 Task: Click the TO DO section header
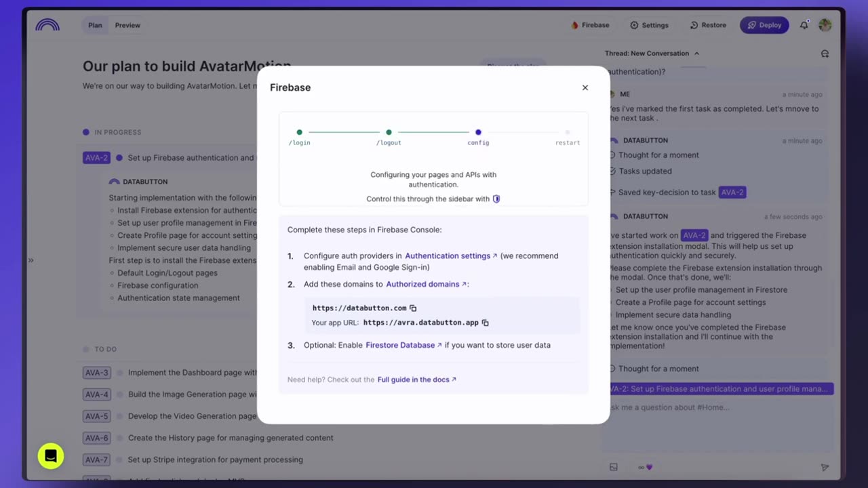(x=106, y=349)
